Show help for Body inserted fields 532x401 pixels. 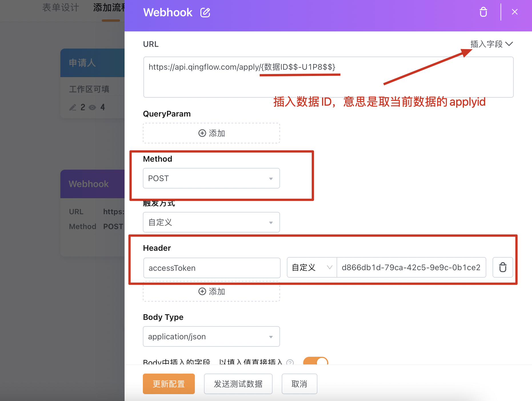click(x=290, y=362)
